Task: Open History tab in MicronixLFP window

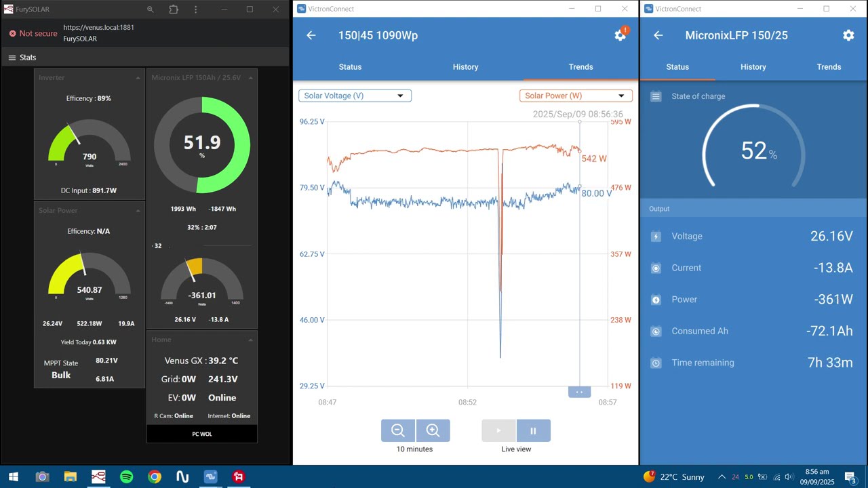Action: pos(753,67)
